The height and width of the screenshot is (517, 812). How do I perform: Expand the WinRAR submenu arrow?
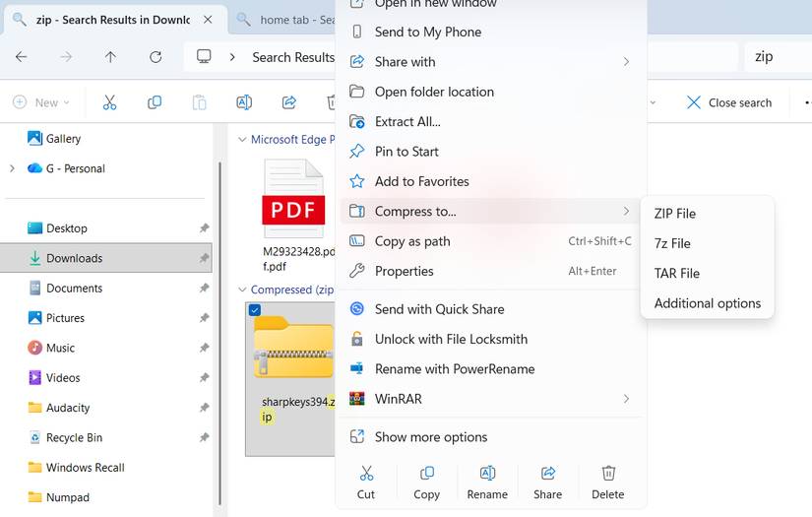pos(626,399)
